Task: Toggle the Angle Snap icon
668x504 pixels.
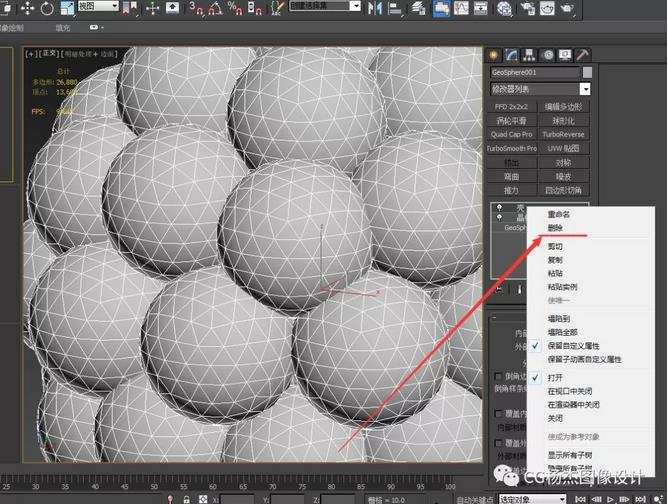Action: click(216, 8)
